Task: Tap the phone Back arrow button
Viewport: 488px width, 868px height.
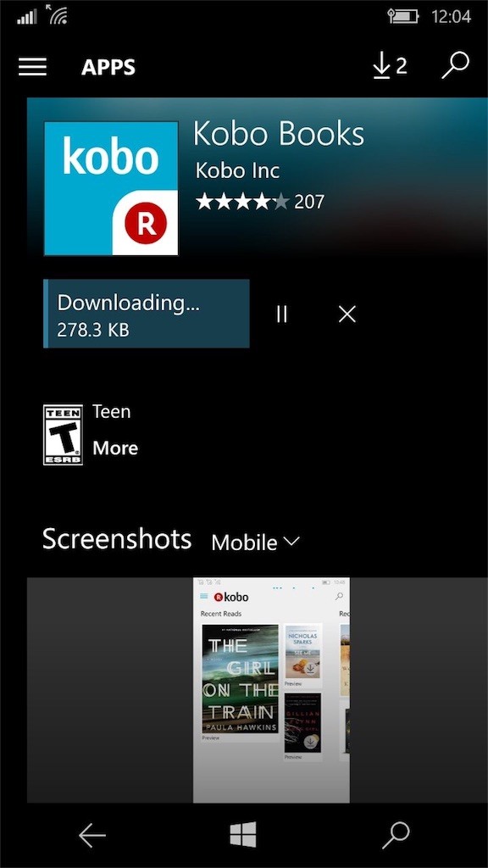Action: pos(91,835)
